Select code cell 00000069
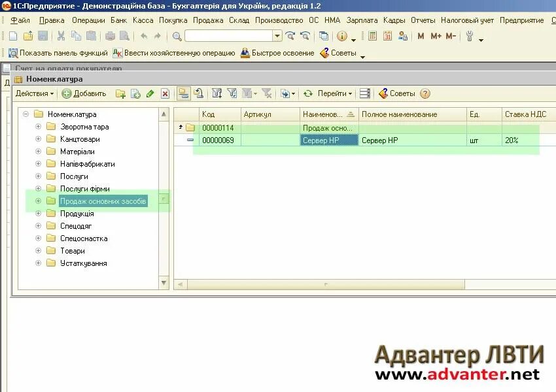Screen dimensions: 556x392 click(x=220, y=140)
